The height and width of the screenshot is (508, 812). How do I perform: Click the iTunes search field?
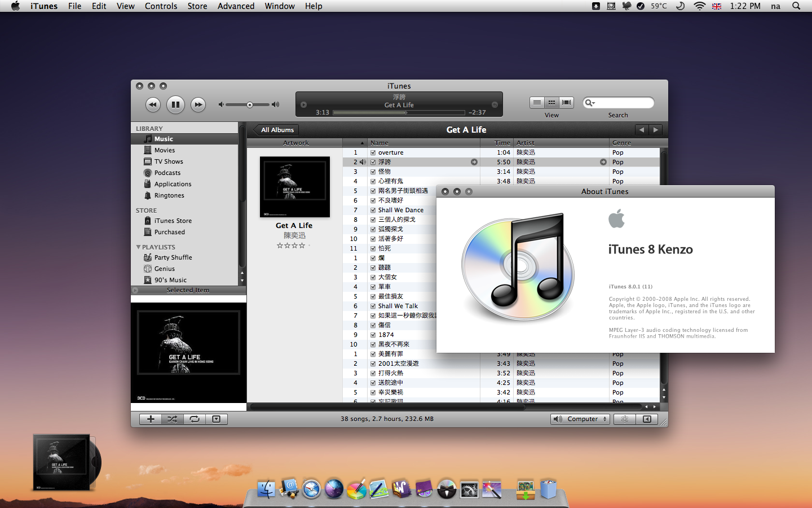click(x=619, y=103)
